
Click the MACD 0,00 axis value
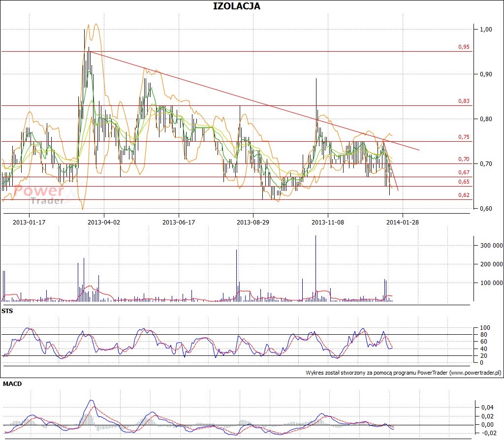[487, 425]
